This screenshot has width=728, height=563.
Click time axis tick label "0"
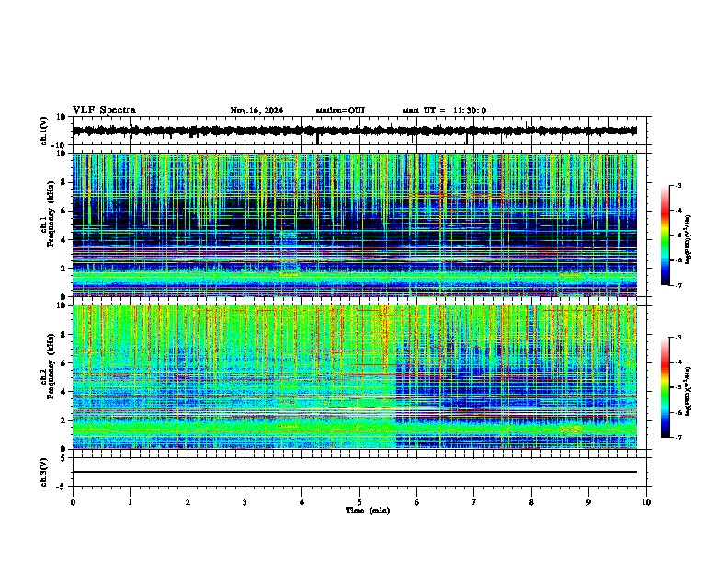73,502
